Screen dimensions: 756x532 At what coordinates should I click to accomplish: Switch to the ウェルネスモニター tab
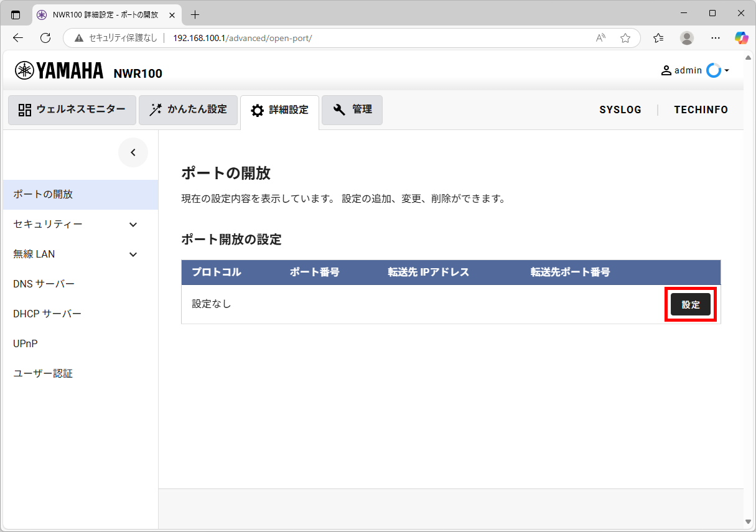pos(72,110)
